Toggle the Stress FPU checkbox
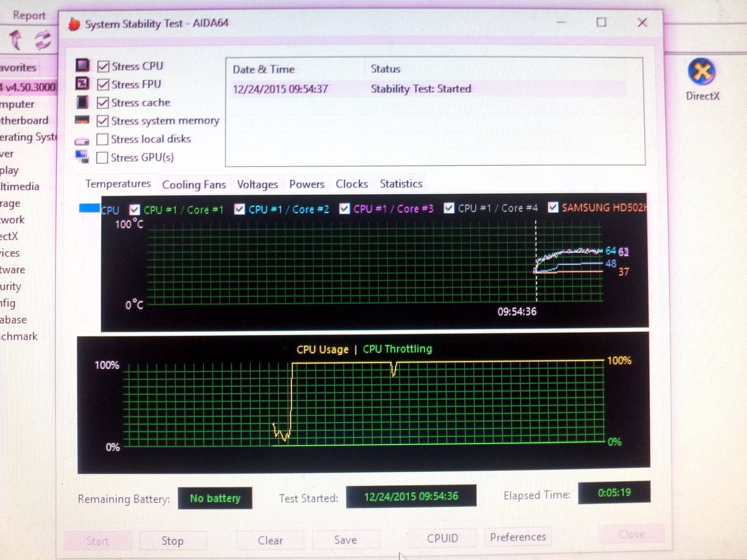 (103, 85)
